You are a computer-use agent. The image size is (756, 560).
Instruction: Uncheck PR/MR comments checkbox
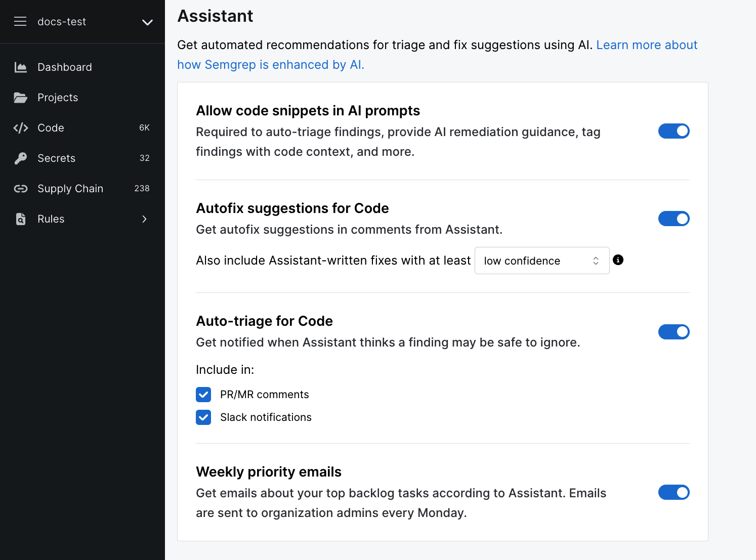[203, 394]
